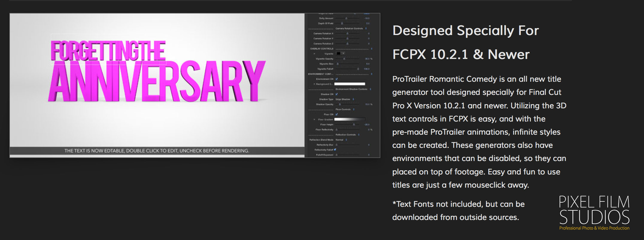The width and height of the screenshot is (644, 240).
Task: Open the Reflection Controls popup arrows
Action: pyautogui.click(x=359, y=135)
